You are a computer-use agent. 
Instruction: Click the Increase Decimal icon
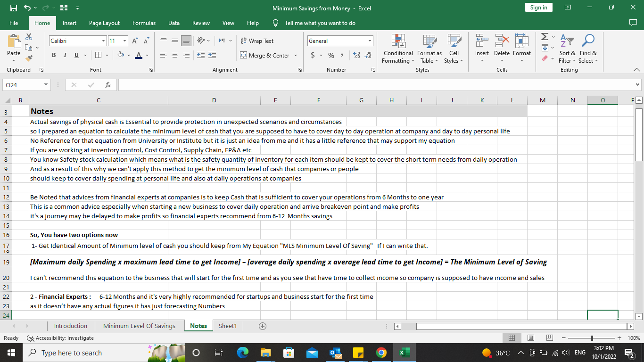pos(357,55)
